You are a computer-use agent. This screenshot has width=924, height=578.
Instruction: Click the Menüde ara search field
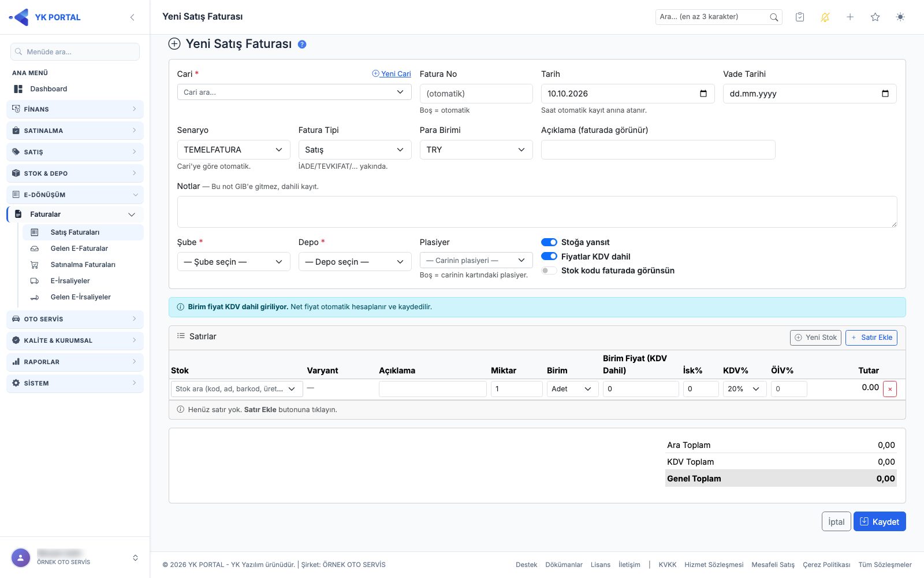tap(75, 51)
